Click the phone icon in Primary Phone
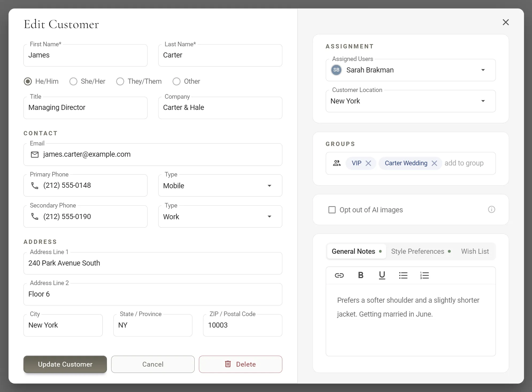 (35, 186)
